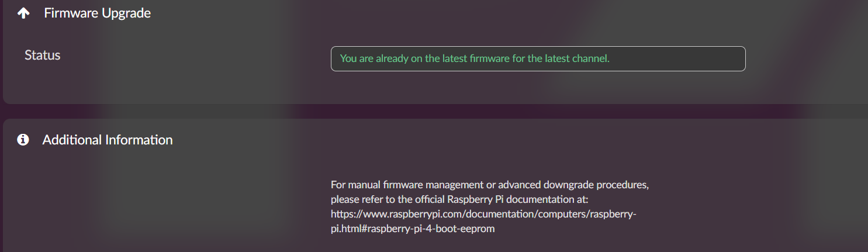Click the word "Firmware" beside the up-arrow
The image size is (868, 252).
click(x=71, y=13)
